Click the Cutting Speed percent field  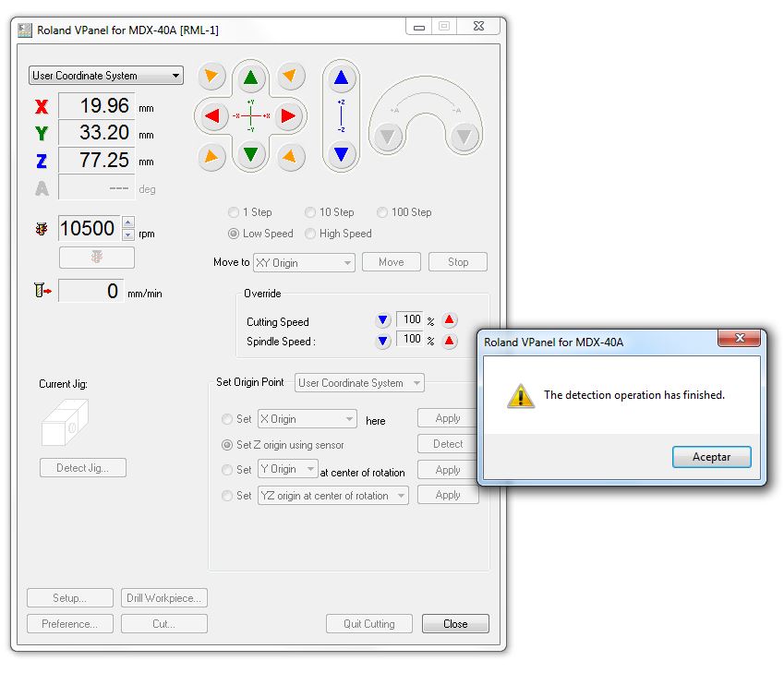pos(410,319)
